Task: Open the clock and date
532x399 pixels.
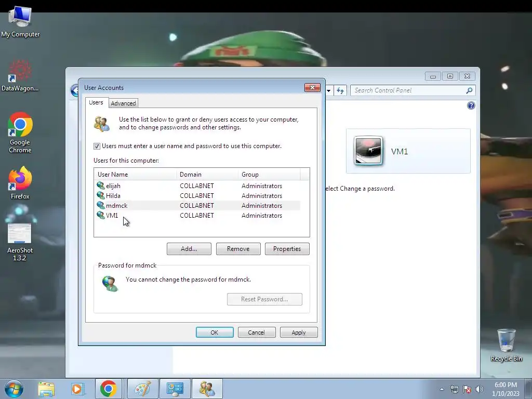Action: (x=506, y=389)
